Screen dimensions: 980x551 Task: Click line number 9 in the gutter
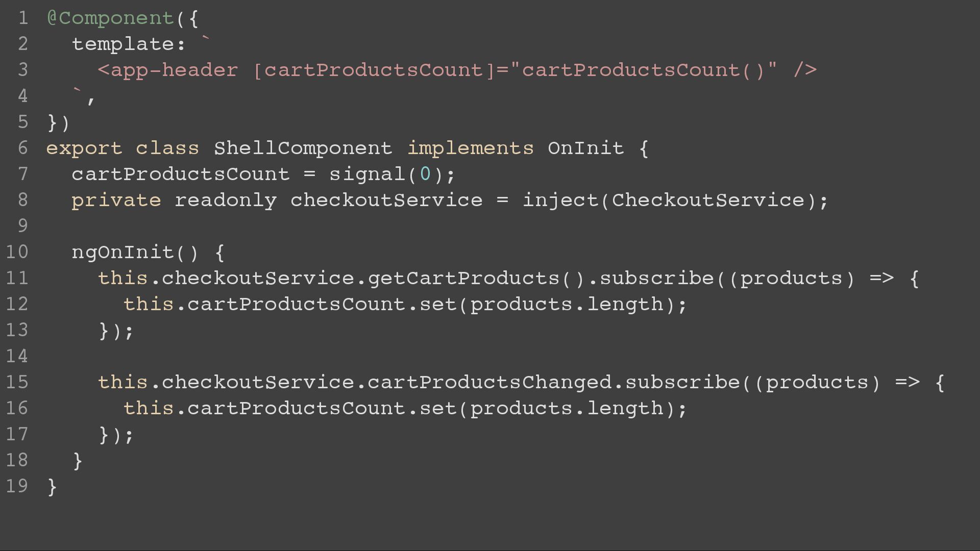tap(23, 226)
